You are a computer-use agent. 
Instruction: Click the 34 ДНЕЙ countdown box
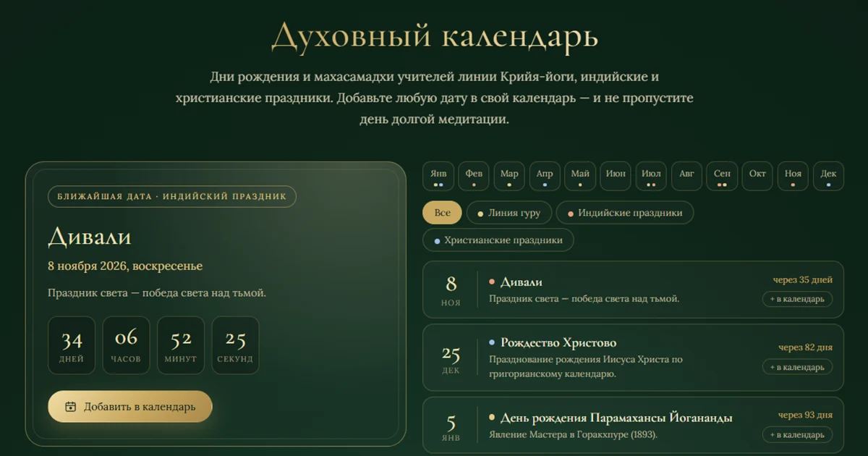[x=72, y=345]
